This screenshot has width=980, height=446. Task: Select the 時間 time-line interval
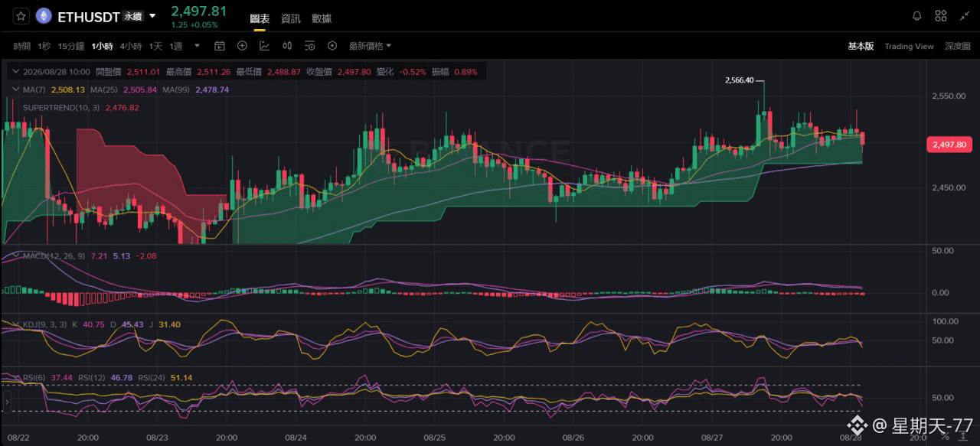(21, 46)
